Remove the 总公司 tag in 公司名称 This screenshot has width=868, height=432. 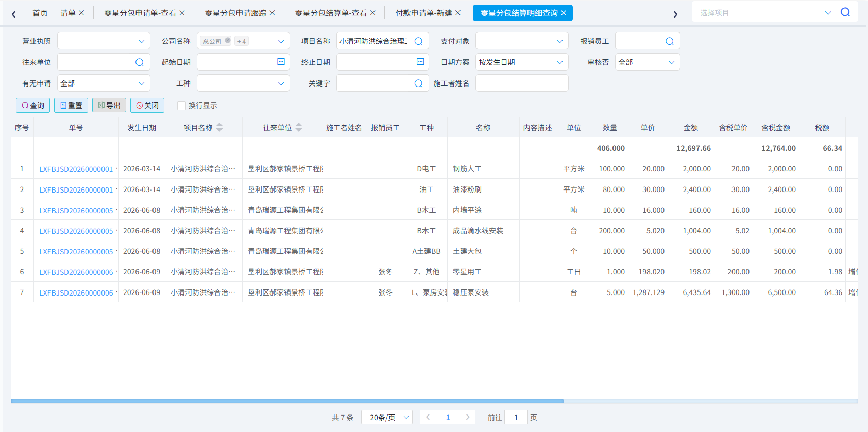228,41
